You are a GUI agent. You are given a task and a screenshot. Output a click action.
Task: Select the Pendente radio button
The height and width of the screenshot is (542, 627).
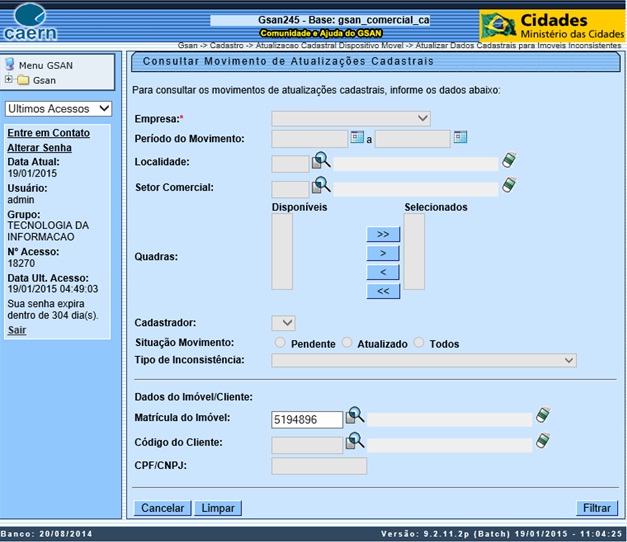pos(280,343)
